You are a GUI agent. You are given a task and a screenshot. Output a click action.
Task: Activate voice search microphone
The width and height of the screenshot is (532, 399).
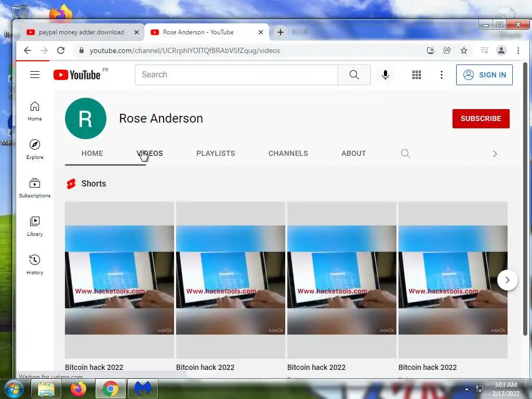coord(385,75)
